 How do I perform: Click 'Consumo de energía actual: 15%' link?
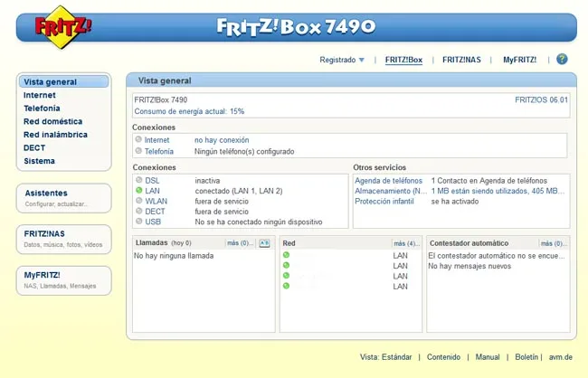click(x=189, y=111)
